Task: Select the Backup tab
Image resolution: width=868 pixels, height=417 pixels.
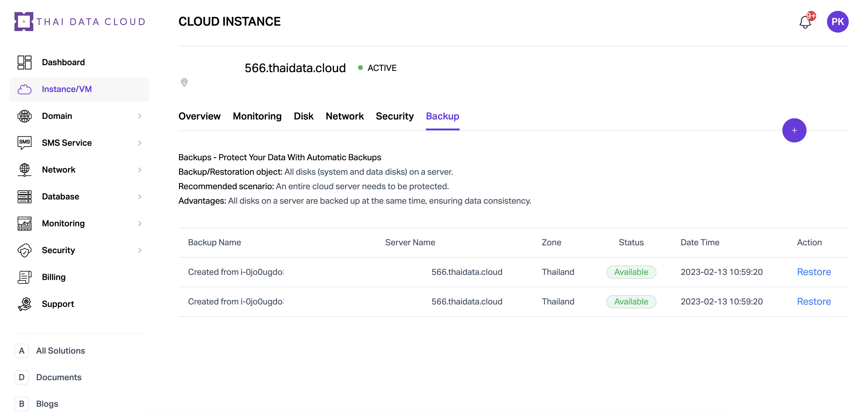Action: (x=442, y=116)
